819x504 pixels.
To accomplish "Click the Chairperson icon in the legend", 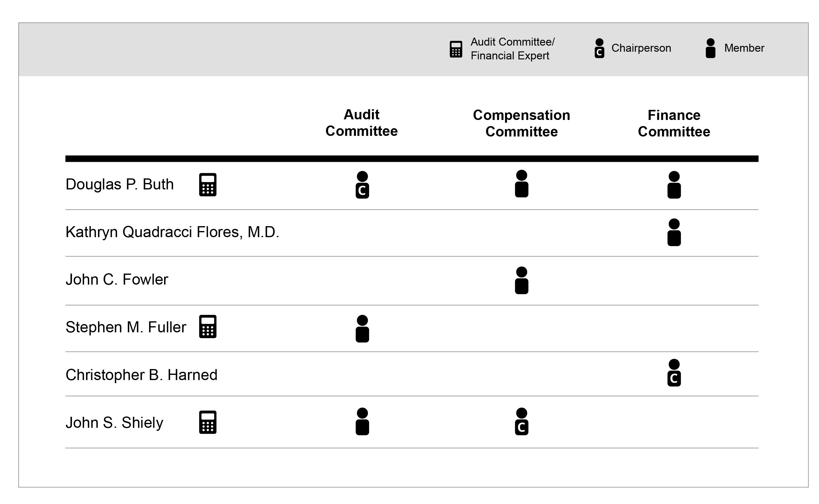I will coord(599,48).
